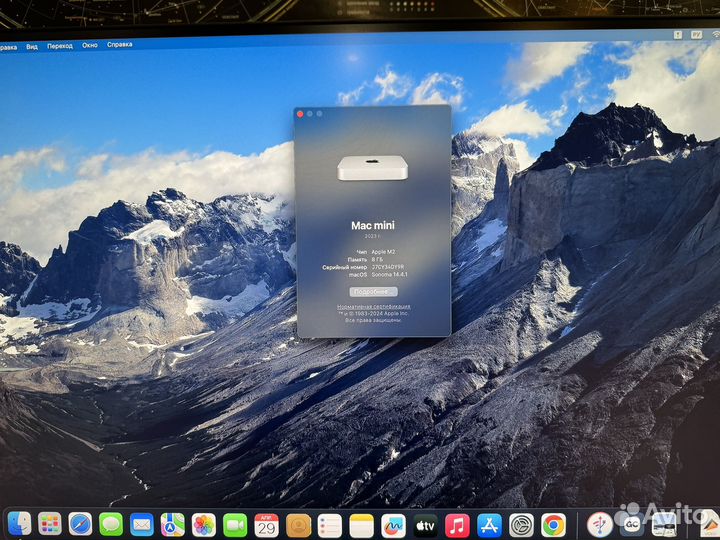Launch Maps from the Dock

point(173,525)
